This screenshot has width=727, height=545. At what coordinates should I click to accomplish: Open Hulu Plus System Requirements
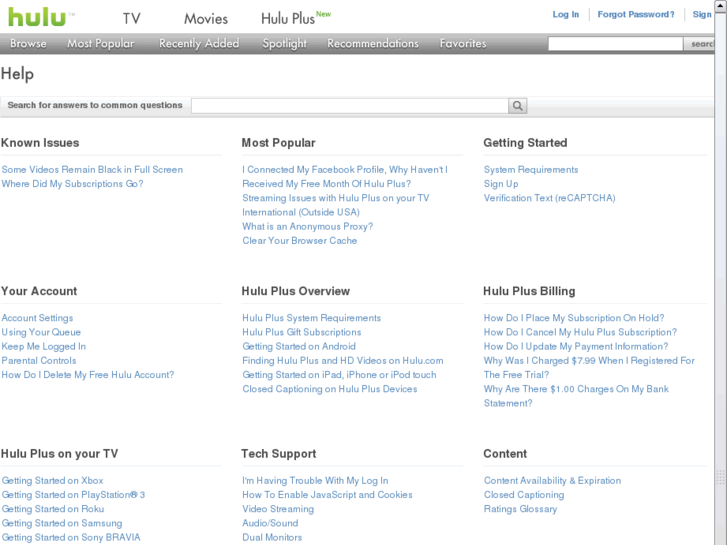312,318
